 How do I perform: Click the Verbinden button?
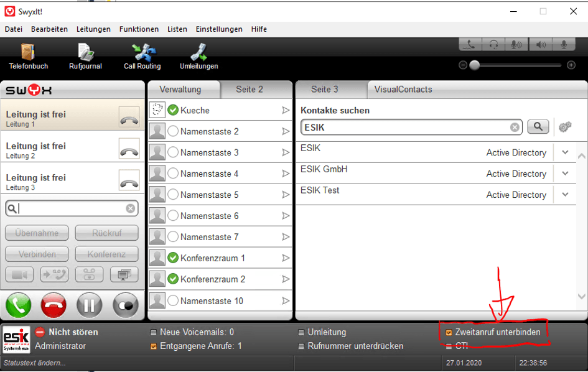[x=37, y=254]
